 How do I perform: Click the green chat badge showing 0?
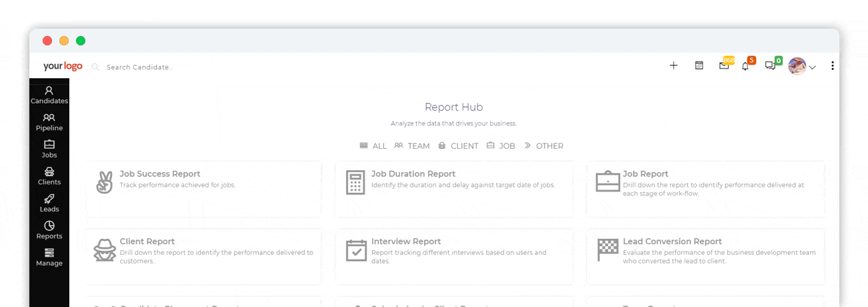tap(778, 60)
